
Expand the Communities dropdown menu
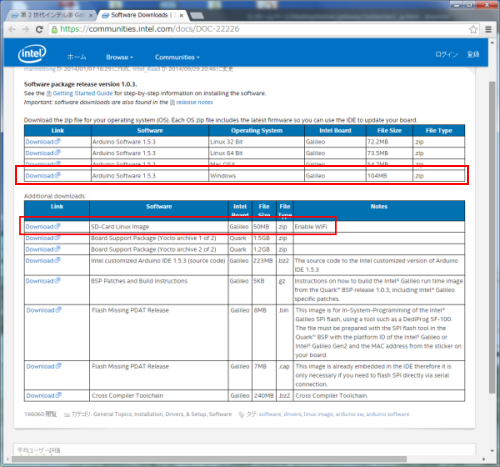(x=177, y=57)
